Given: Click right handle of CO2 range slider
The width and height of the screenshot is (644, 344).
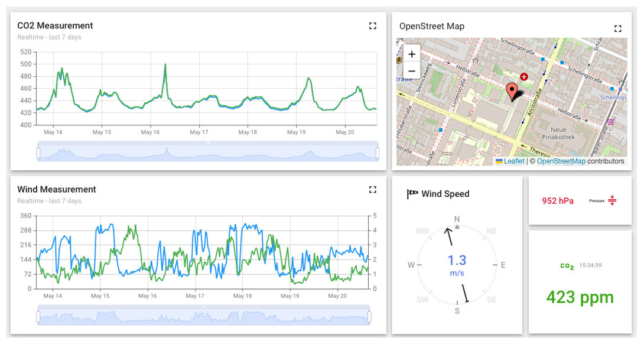Looking at the screenshot, I should tap(378, 153).
